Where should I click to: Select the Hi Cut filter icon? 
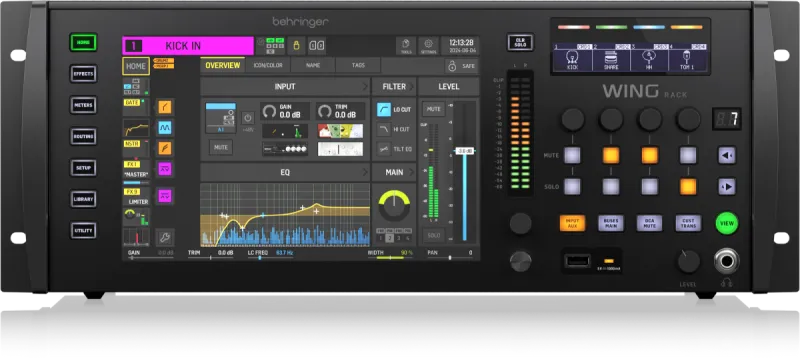coord(384,129)
